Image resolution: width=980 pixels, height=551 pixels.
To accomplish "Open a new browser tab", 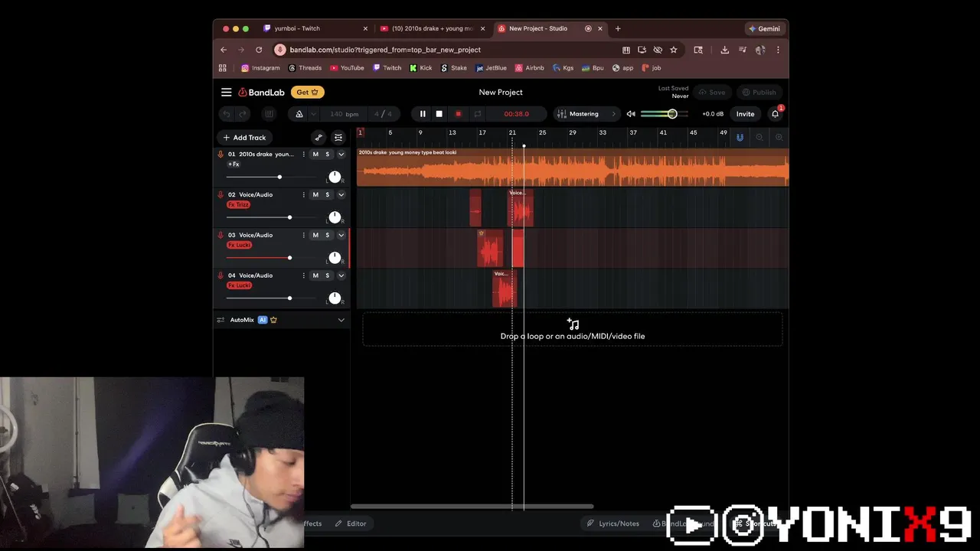I will (x=618, y=28).
